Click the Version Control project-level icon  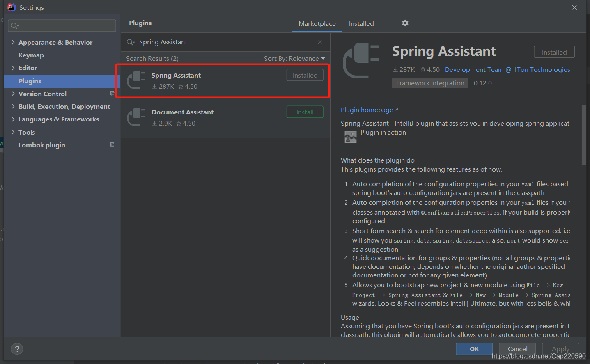pos(112,94)
